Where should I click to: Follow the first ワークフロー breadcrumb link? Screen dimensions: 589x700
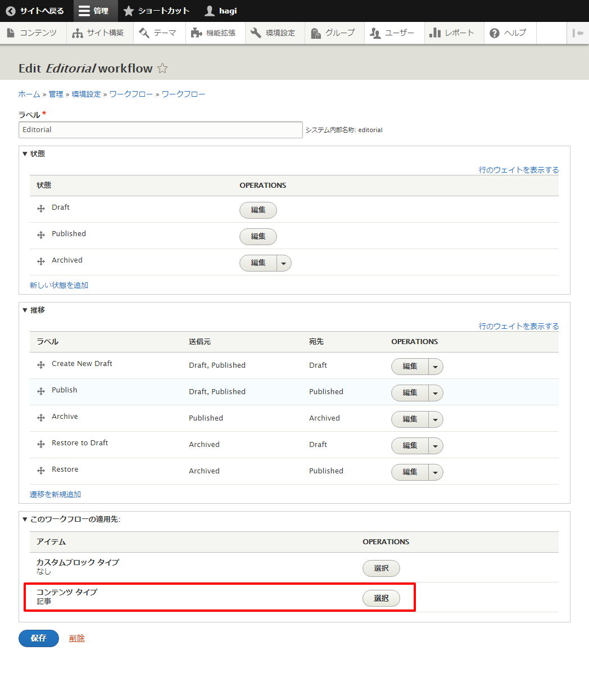(131, 94)
